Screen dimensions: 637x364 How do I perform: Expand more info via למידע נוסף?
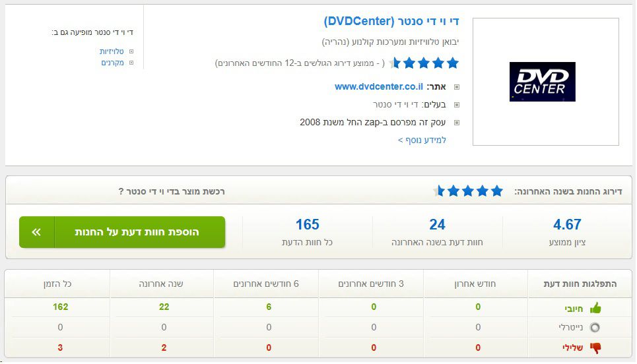click(x=422, y=140)
